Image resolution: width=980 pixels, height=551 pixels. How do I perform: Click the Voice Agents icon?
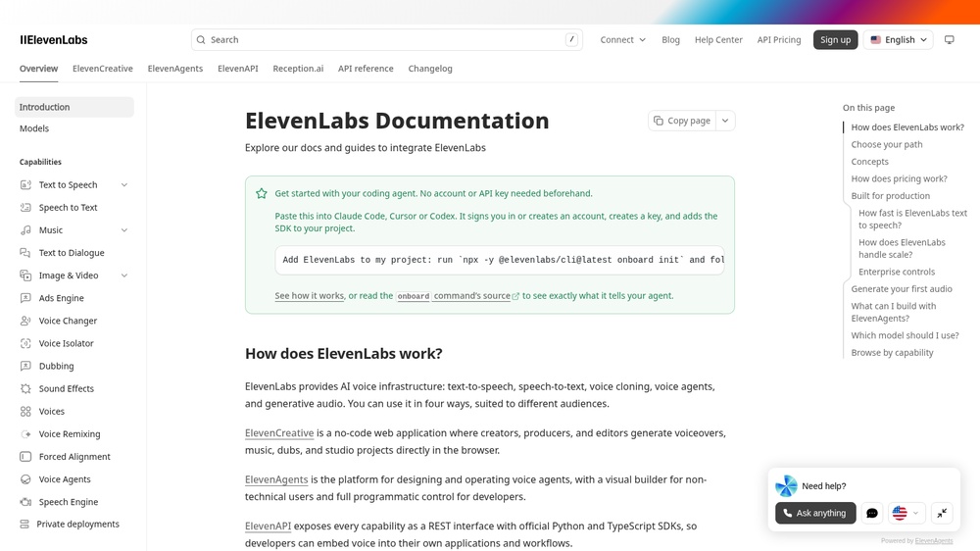point(25,479)
